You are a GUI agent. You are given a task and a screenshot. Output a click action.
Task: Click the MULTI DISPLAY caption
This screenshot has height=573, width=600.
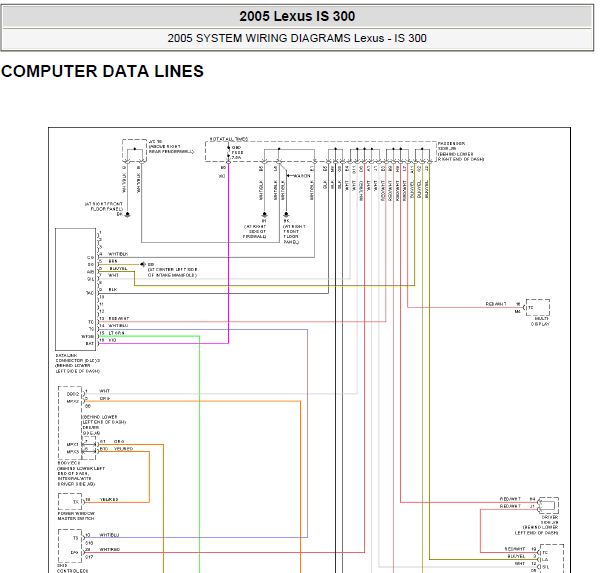(540, 321)
